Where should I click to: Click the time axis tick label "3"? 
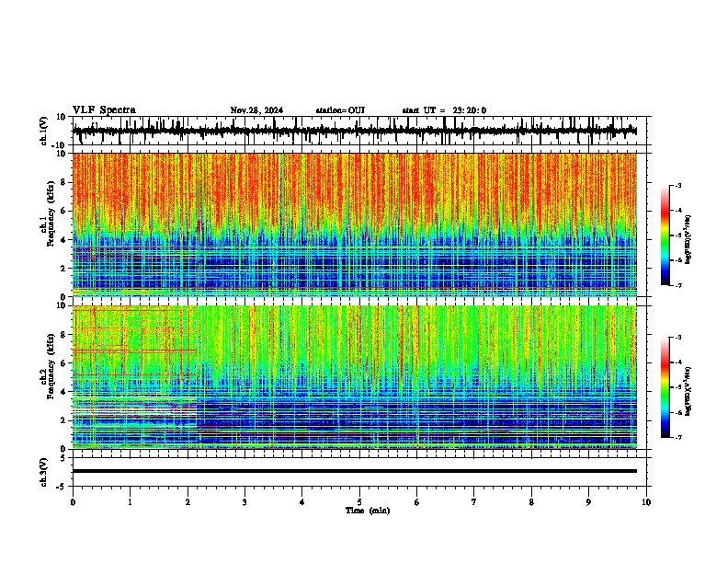tap(245, 502)
